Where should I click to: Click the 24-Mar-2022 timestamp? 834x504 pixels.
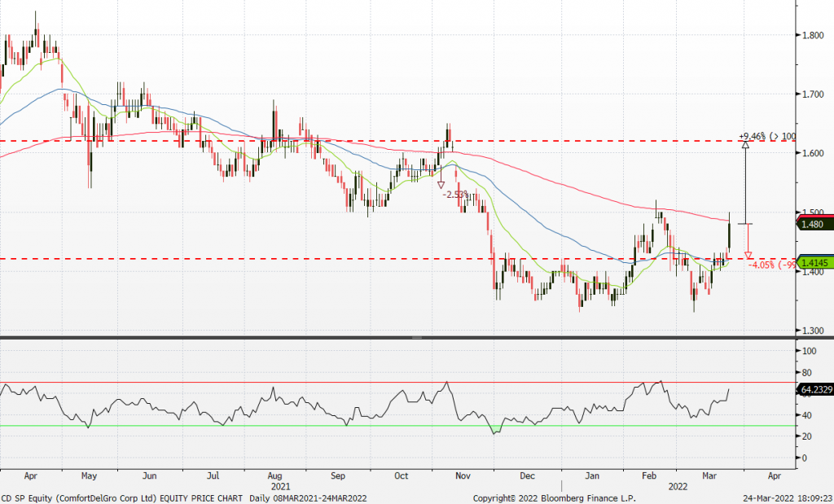coord(788,497)
